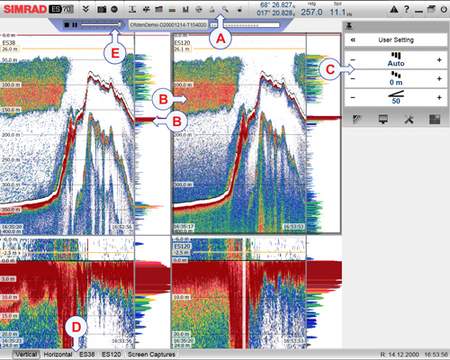The height and width of the screenshot is (360, 450).
Task: Click the ES120 channel label on echogram
Action: [x=182, y=43]
